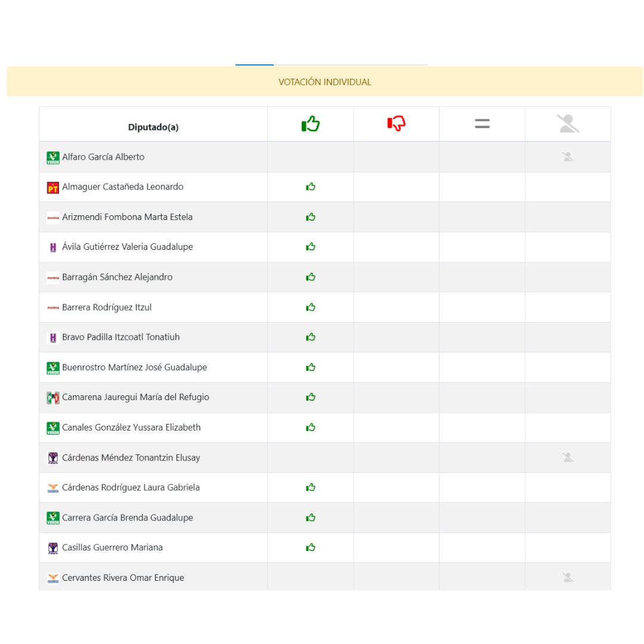Click the abstention equals-sign header icon
The height and width of the screenshot is (644, 644).
tap(482, 123)
